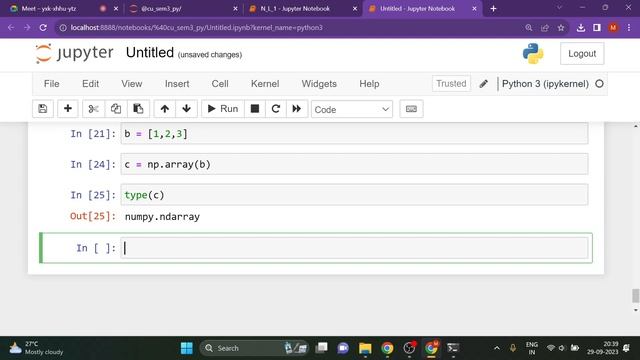Share this page icon in address bar
The height and width of the screenshot is (360, 640).
[544, 28]
